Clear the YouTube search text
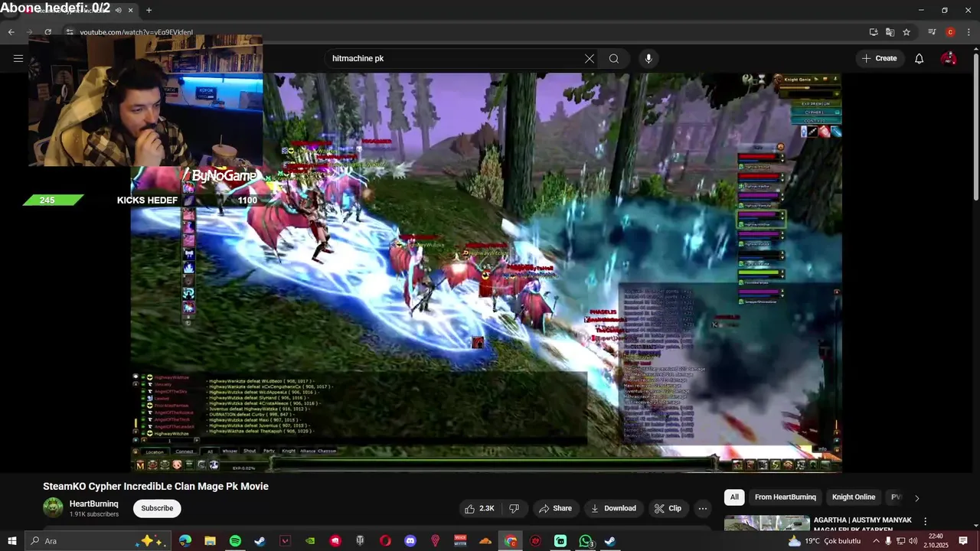The image size is (980, 551). 590,58
